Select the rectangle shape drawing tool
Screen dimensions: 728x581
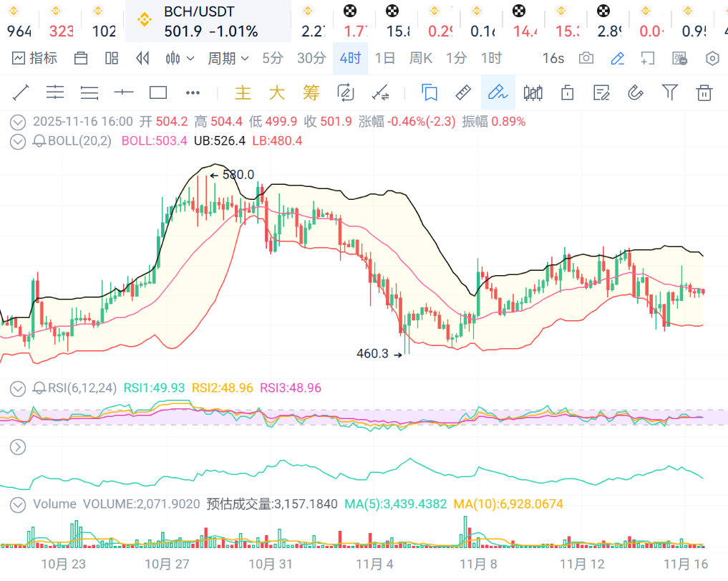click(x=158, y=92)
